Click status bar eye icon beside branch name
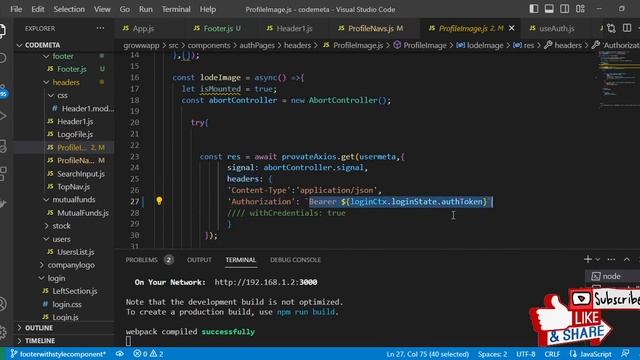Viewport: 640px width, 360px height. tap(120, 354)
